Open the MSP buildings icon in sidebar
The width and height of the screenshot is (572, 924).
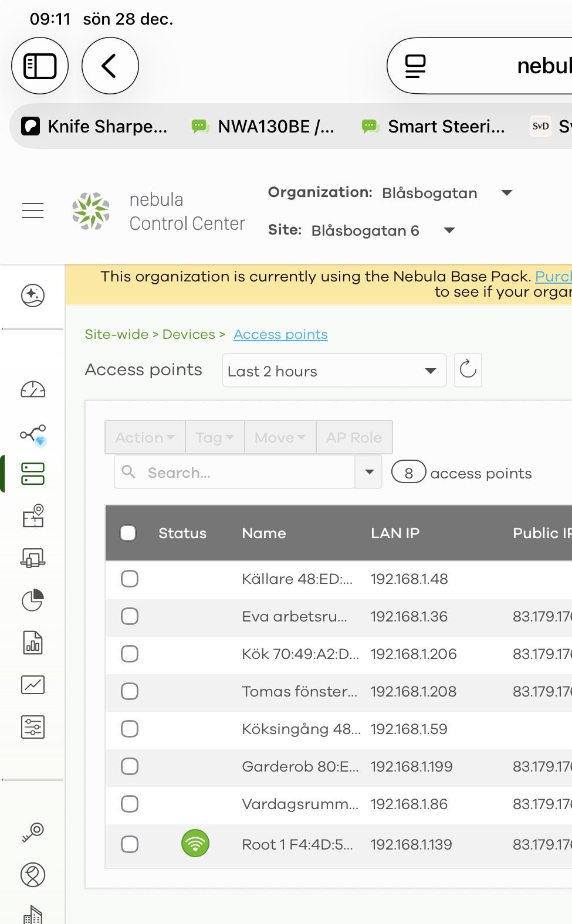tap(33, 915)
